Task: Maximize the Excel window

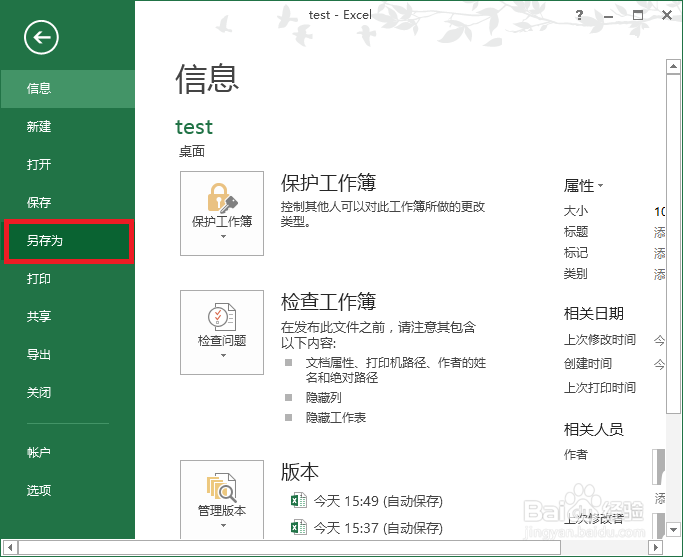Action: coord(638,15)
